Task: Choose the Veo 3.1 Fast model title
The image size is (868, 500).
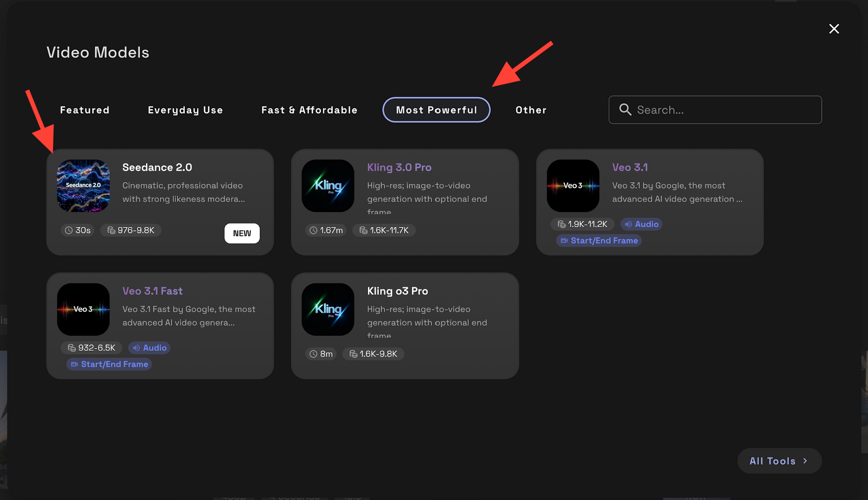Action: pos(152,291)
